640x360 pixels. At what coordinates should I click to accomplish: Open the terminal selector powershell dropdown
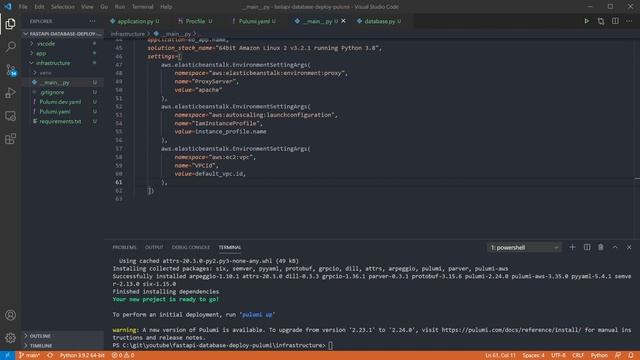coord(524,247)
